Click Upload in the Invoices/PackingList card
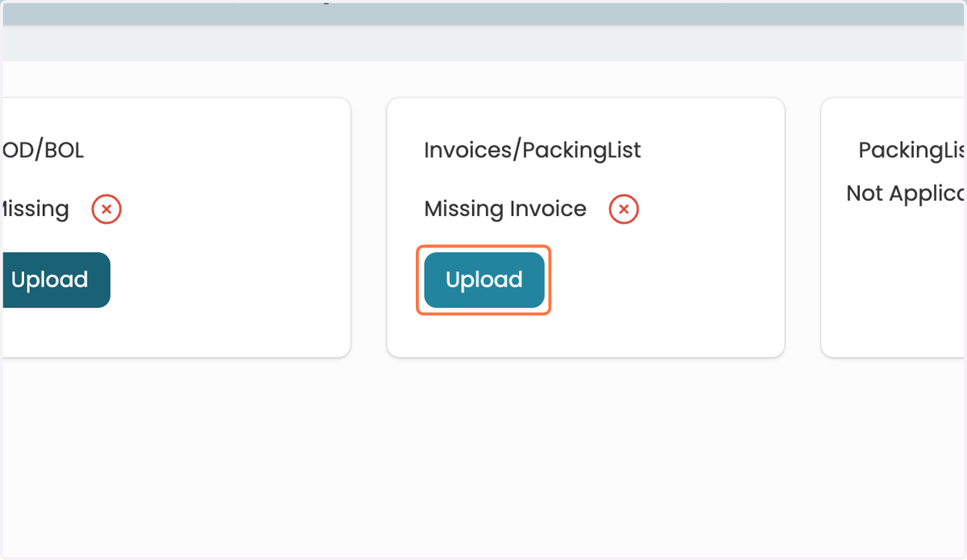The image size is (967, 560). coord(484,280)
